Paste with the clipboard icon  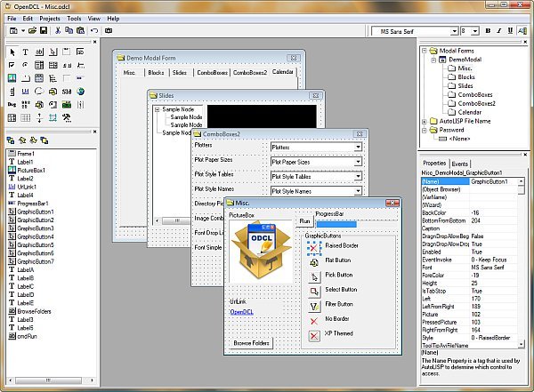(x=80, y=30)
